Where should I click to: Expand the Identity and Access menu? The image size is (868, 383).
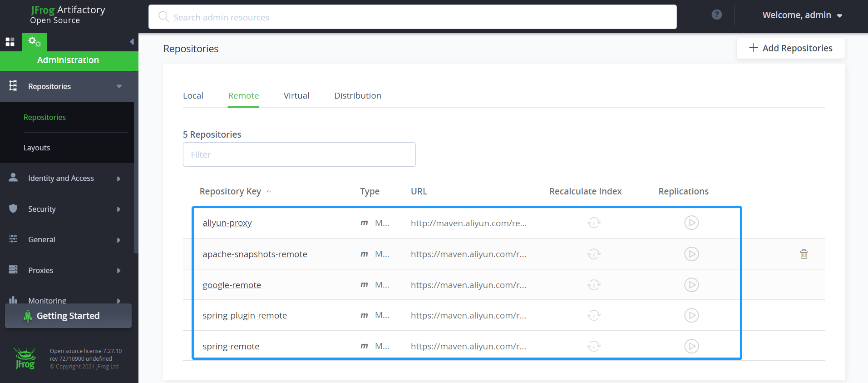click(x=118, y=179)
